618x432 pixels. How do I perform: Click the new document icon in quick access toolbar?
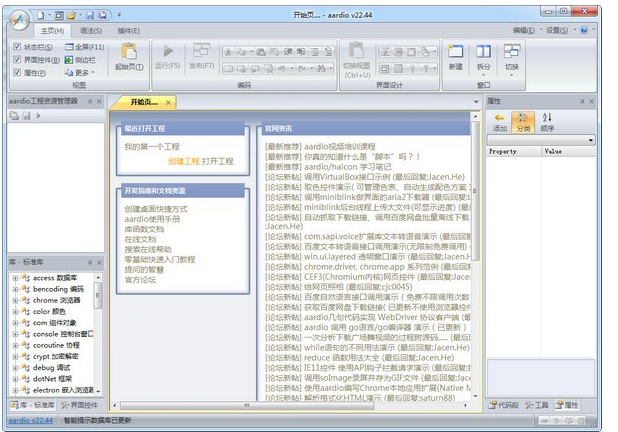pyautogui.click(x=41, y=15)
